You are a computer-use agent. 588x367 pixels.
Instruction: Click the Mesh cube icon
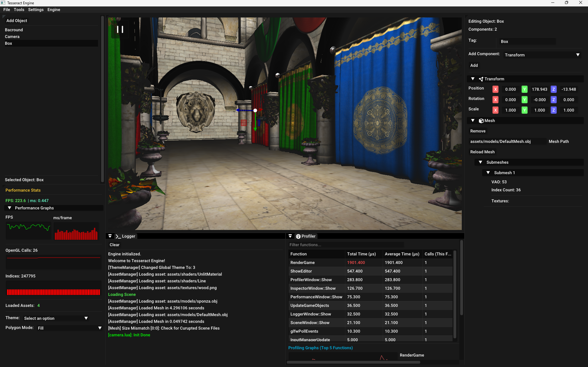[x=481, y=121]
